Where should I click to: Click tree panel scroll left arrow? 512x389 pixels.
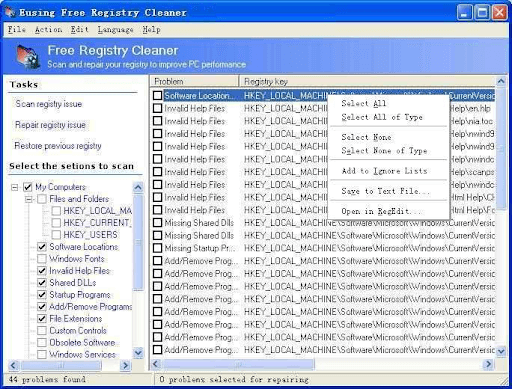[13, 366]
